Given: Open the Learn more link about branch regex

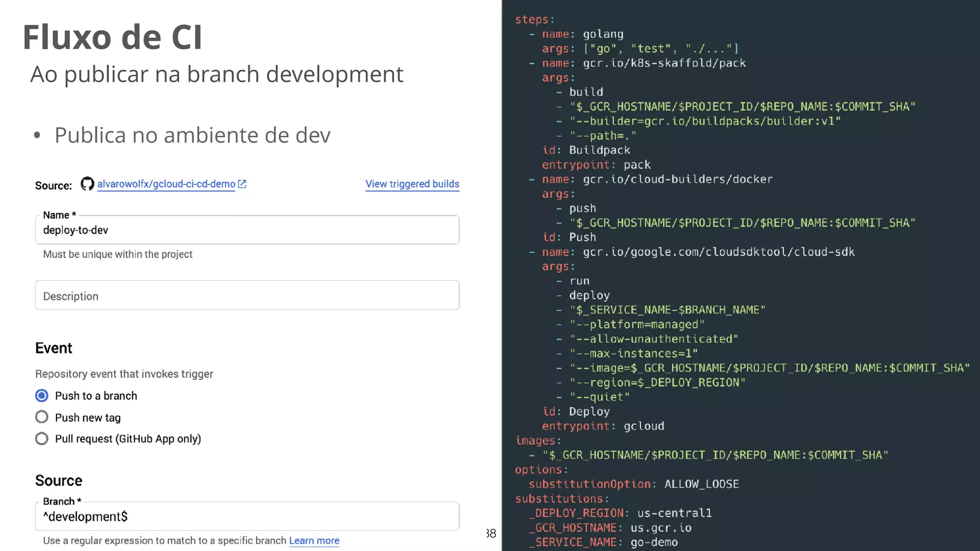Looking at the screenshot, I should coord(314,540).
